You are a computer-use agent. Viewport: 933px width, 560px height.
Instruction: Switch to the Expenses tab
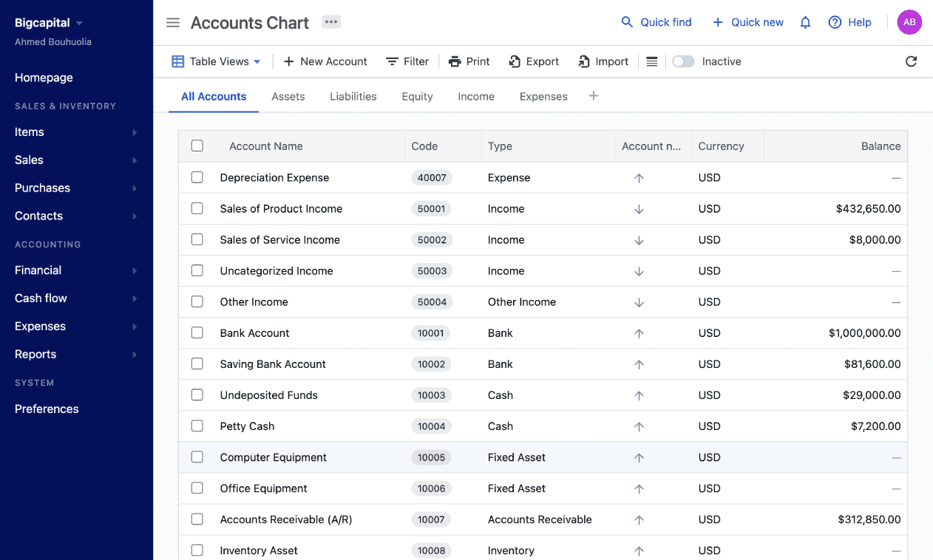(543, 97)
